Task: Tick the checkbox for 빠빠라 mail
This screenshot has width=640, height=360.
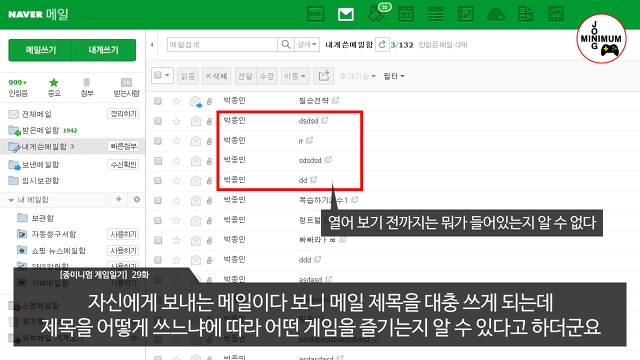Action: point(158,240)
